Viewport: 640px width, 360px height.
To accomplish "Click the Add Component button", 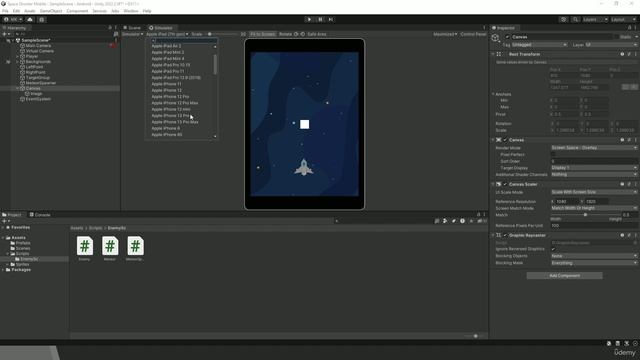I will 564,276.
